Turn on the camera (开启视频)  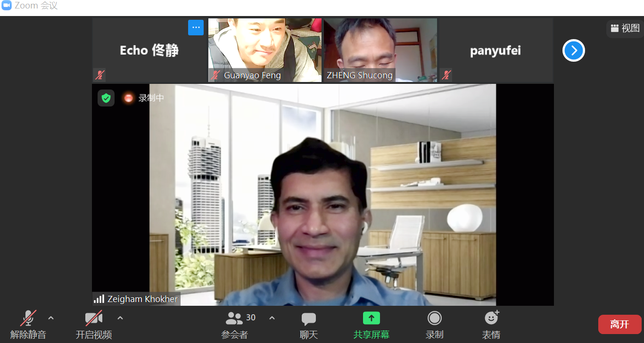[93, 319]
